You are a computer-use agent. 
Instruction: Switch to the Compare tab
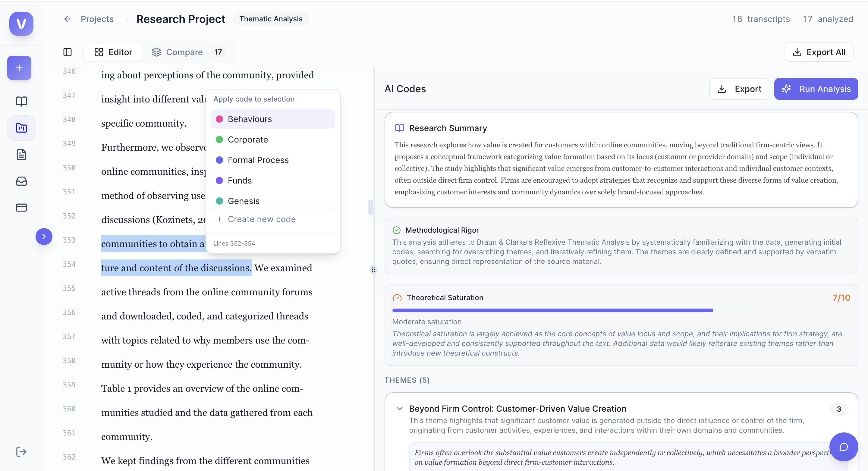pos(184,52)
